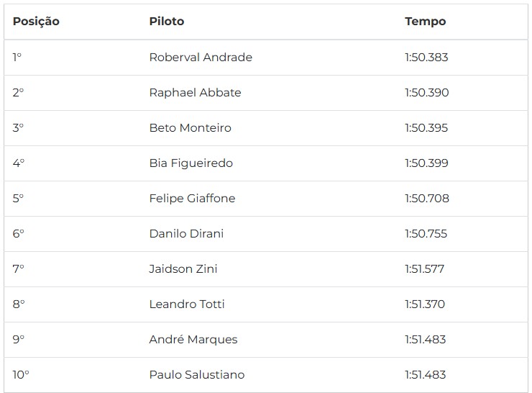This screenshot has width=532, height=393.
Task: Click on Paulo Salustiano's name
Action: pyautogui.click(x=197, y=375)
